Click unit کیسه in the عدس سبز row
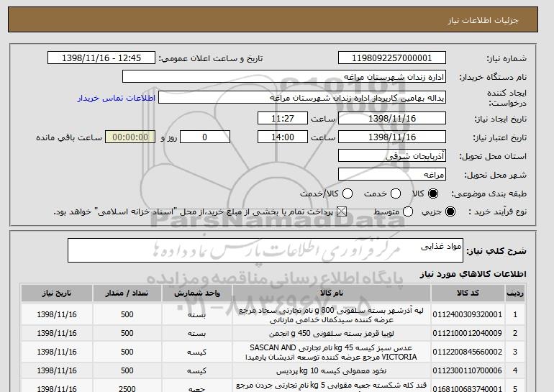554x392 pixels. click(197, 352)
